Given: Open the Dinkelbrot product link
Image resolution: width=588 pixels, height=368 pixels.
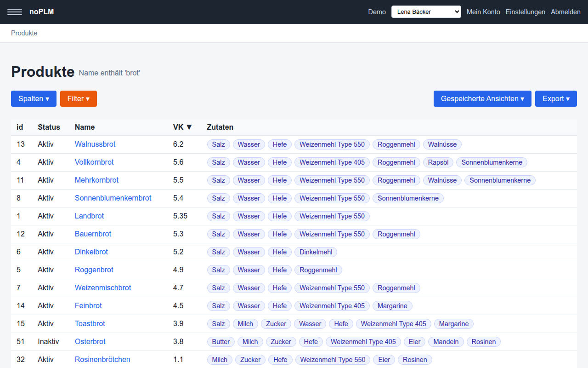Looking at the screenshot, I should pyautogui.click(x=91, y=252).
